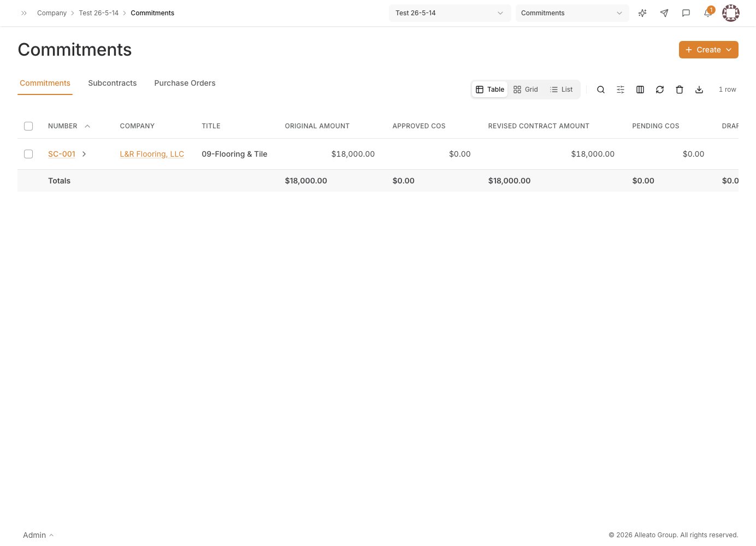Tick the SC-001 row checkbox

[x=28, y=154]
